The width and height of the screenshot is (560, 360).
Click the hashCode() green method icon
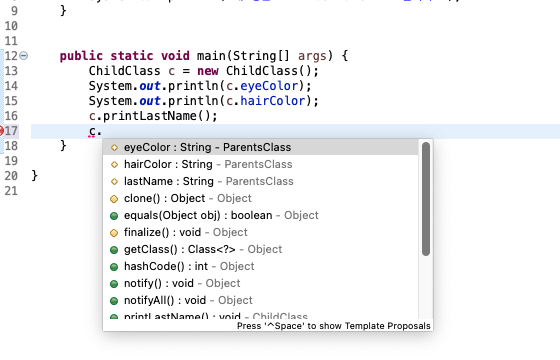pos(114,267)
